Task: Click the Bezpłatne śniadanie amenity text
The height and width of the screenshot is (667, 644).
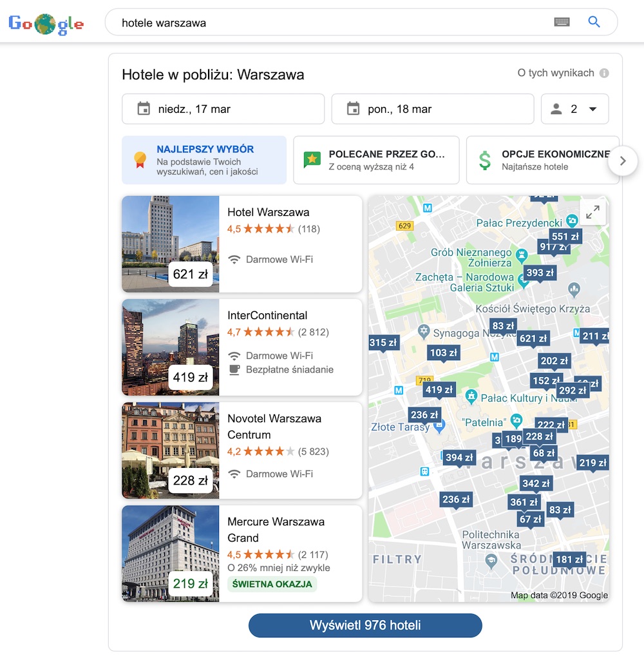Action: tap(290, 370)
